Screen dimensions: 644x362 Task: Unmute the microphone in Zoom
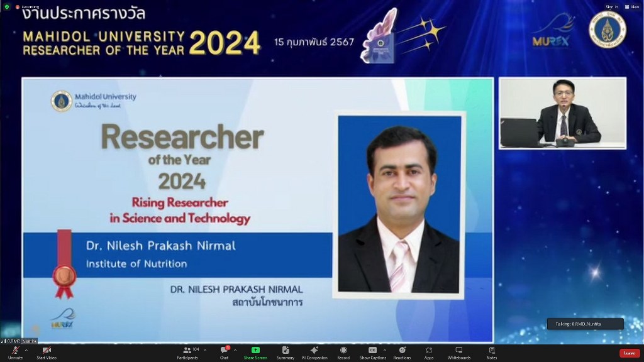pos(15,353)
